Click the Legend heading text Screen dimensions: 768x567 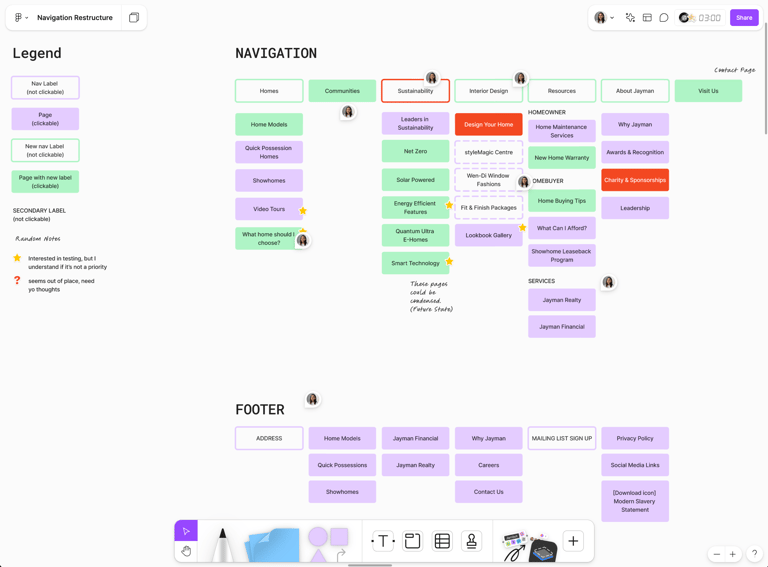[37, 53]
